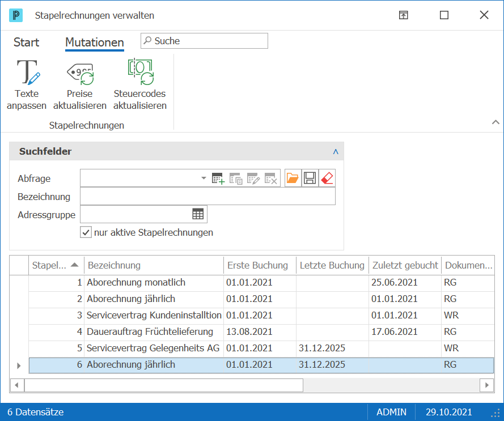Click the Bezeichnung column header
The height and width of the screenshot is (421, 504).
tap(154, 265)
